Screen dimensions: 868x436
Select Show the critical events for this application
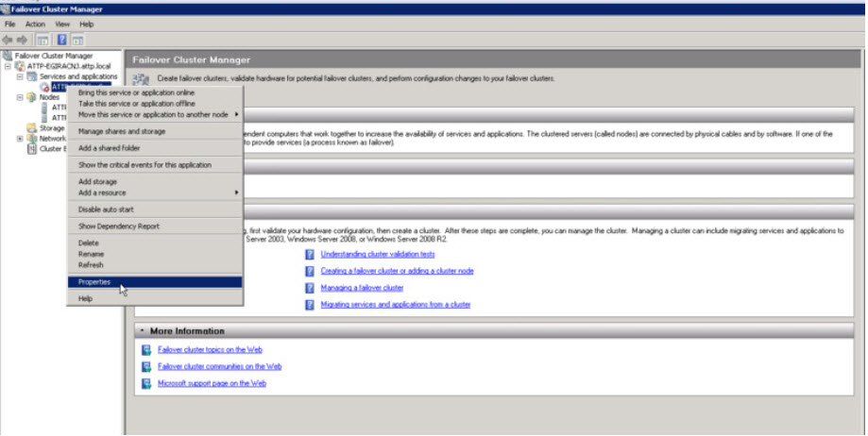(x=155, y=165)
